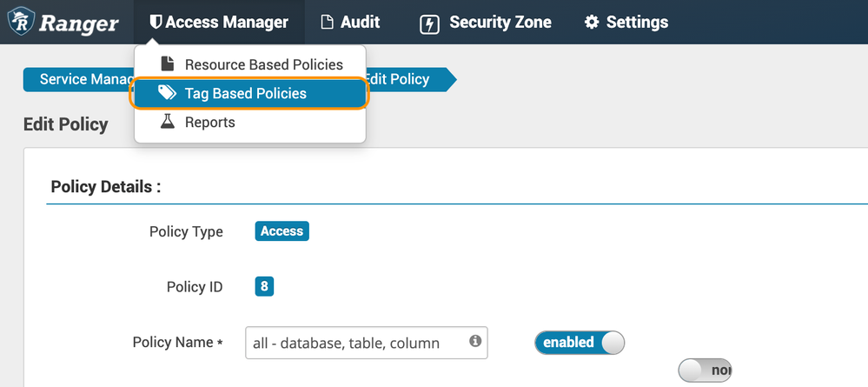Screen dimensions: 868x387
Task: Click the Policy Details section heading
Action: tap(106, 187)
